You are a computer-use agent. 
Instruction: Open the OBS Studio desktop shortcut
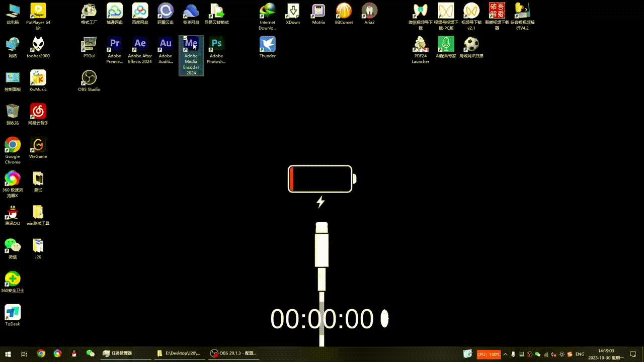pyautogui.click(x=89, y=78)
